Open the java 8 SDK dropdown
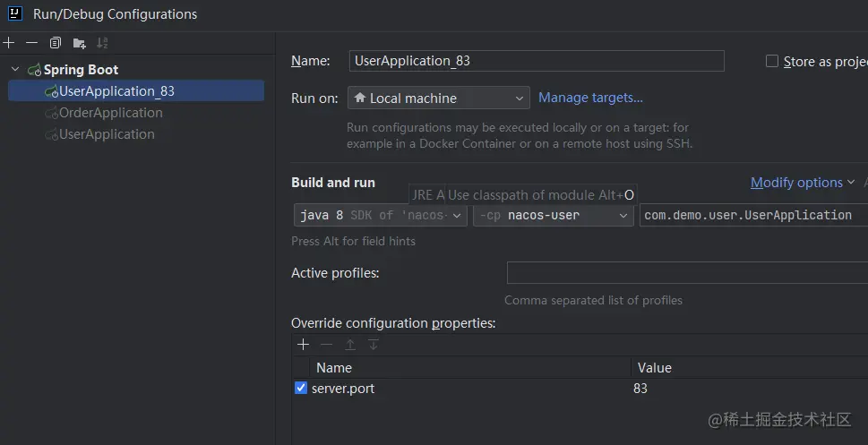The height and width of the screenshot is (445, 868). tap(380, 215)
